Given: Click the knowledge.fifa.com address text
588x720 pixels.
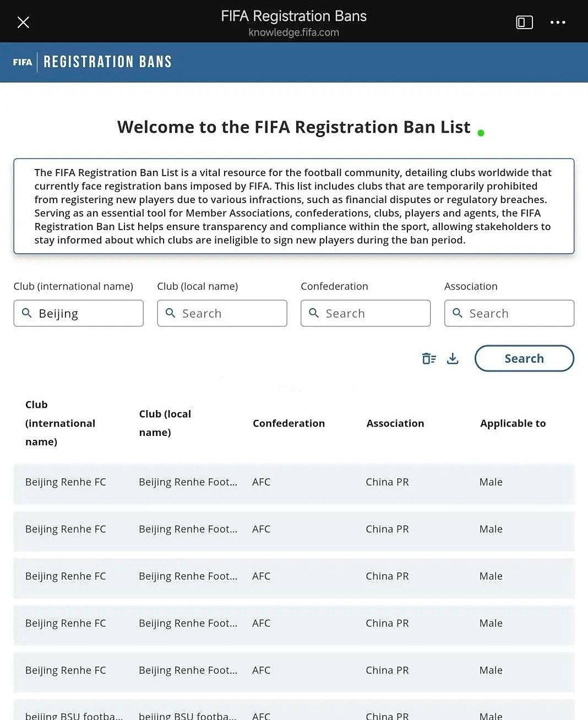Looking at the screenshot, I should [293, 32].
